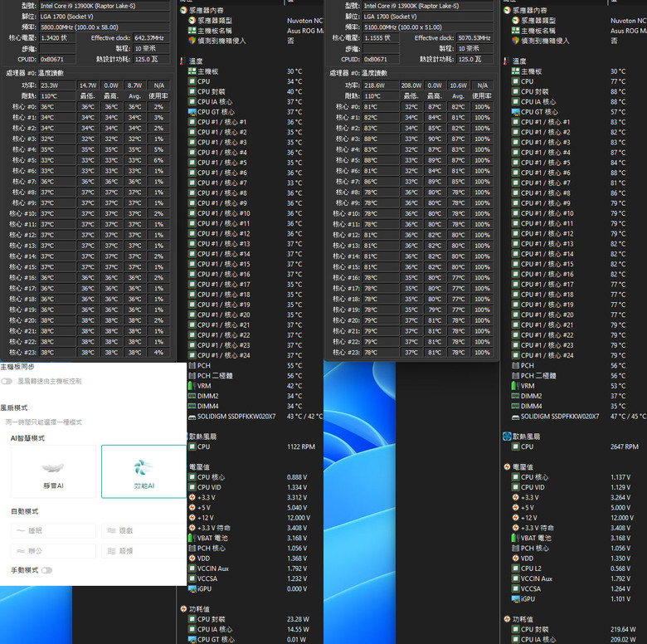
Task: Click the 使用率 column header above the 100% cells
Action: point(482,96)
